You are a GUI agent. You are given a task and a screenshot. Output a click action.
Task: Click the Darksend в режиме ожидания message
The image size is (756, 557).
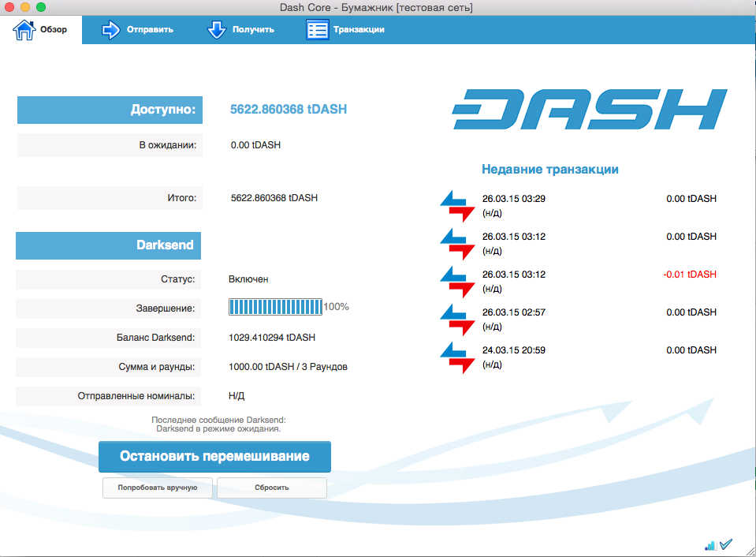218,429
